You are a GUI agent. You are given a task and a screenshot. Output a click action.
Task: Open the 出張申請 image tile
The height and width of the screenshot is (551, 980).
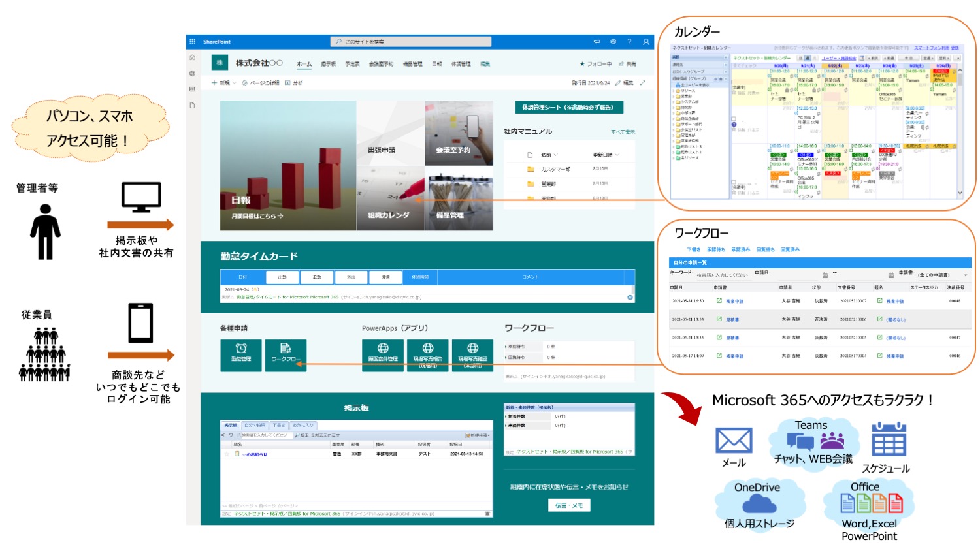(391, 133)
